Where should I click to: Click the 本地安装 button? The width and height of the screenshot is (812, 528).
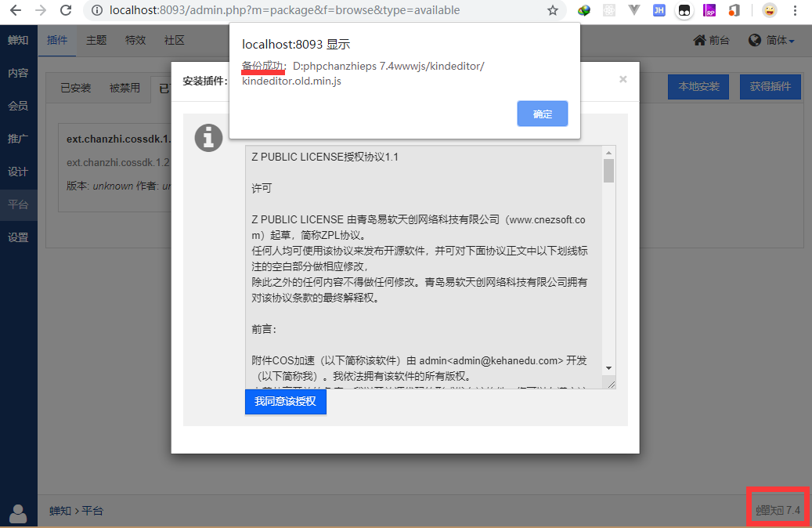698,86
